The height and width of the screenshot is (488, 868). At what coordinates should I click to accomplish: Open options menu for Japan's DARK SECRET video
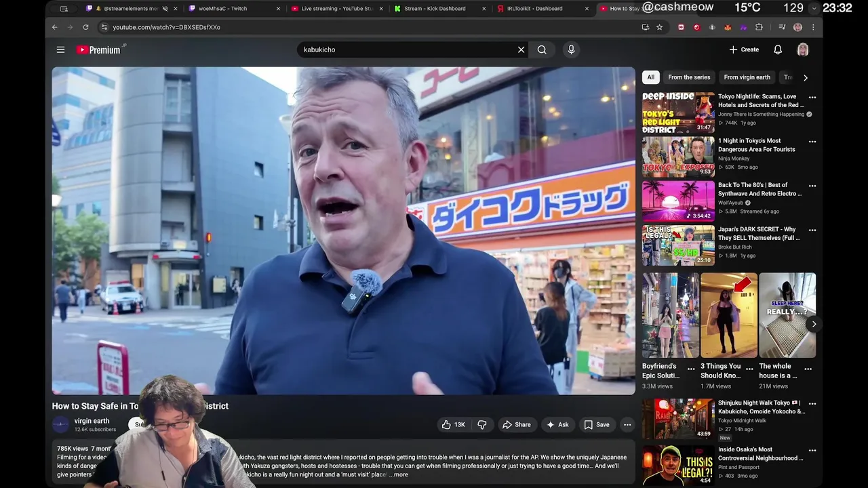(812, 230)
